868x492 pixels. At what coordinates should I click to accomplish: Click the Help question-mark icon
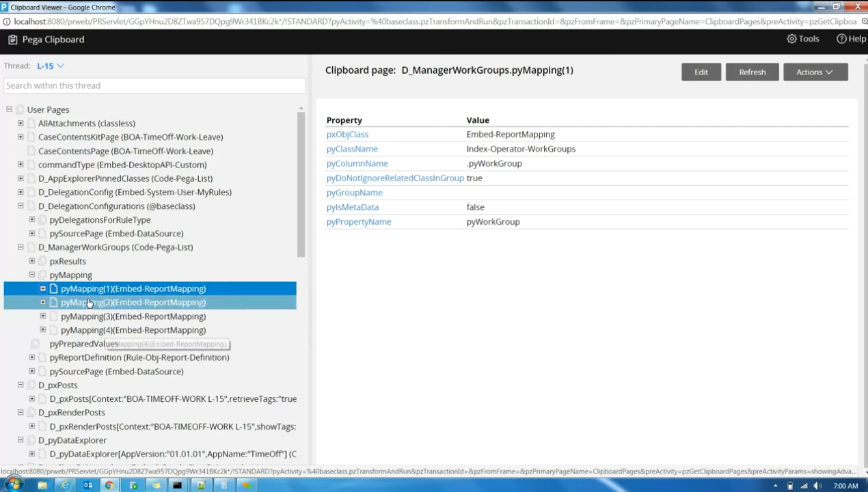(841, 39)
